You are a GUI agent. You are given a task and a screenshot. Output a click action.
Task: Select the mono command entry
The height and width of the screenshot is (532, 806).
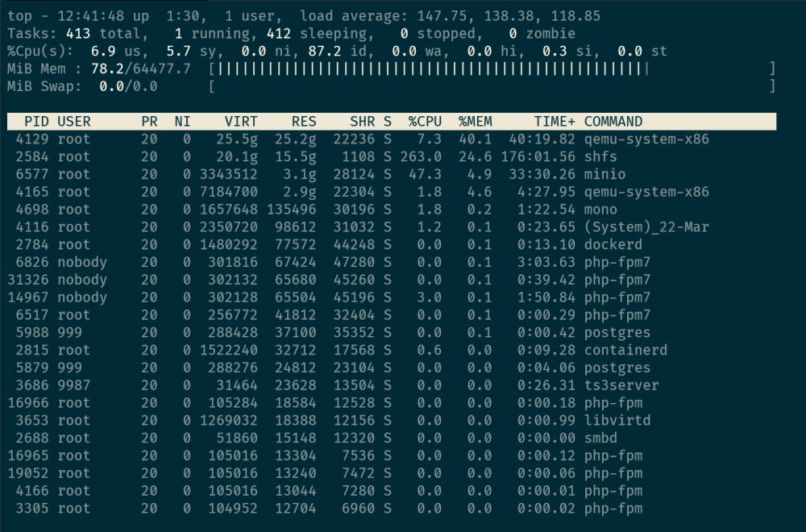(x=600, y=210)
